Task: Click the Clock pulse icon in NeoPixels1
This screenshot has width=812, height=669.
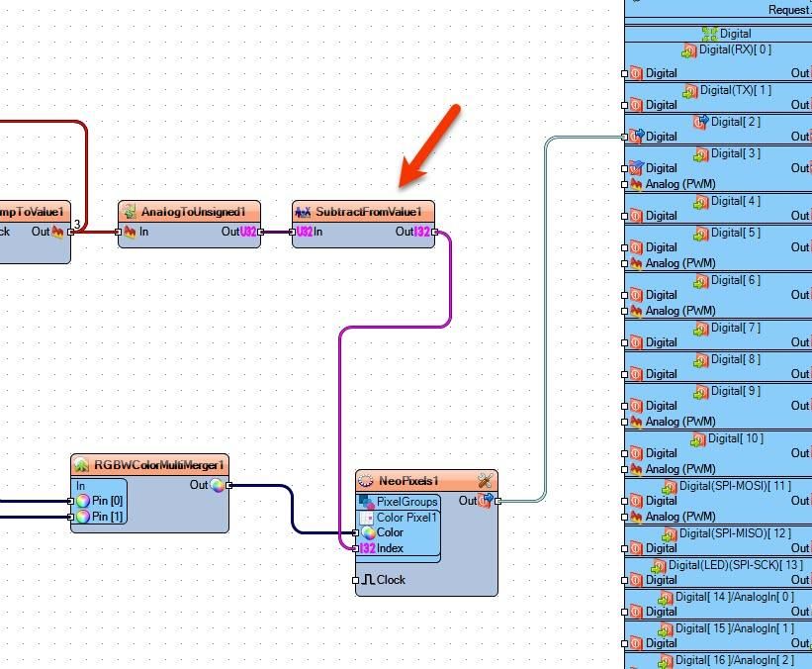Action: point(368,579)
